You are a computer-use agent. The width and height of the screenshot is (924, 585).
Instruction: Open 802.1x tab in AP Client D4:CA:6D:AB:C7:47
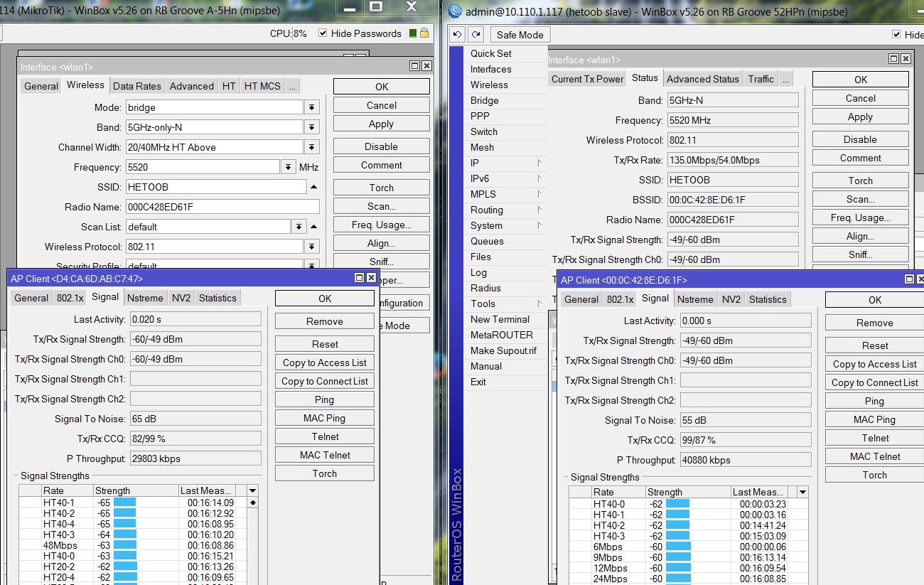coord(70,298)
